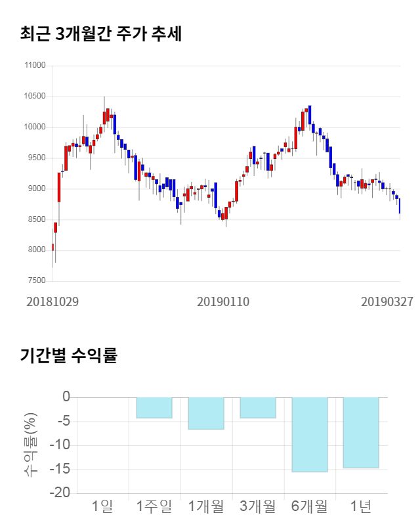Click the 10500 price axis label

(x=34, y=97)
